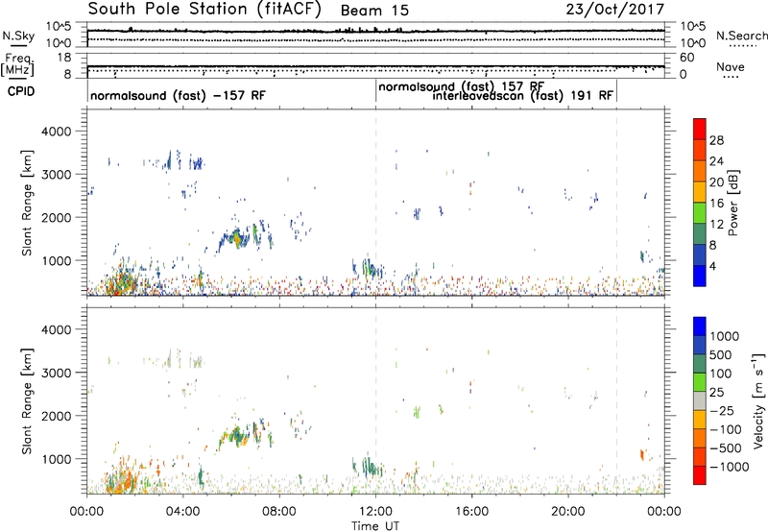Click the "South Pole Station (fitACF)" title

(204, 10)
